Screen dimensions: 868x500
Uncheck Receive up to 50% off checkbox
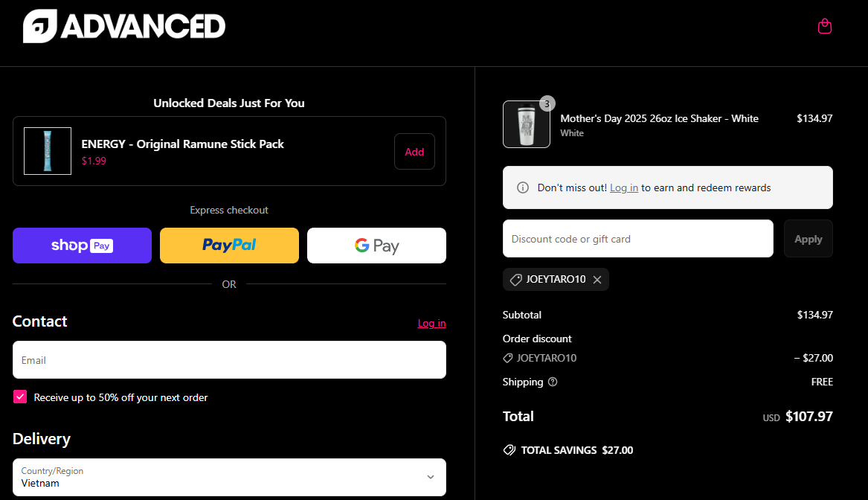click(x=20, y=397)
